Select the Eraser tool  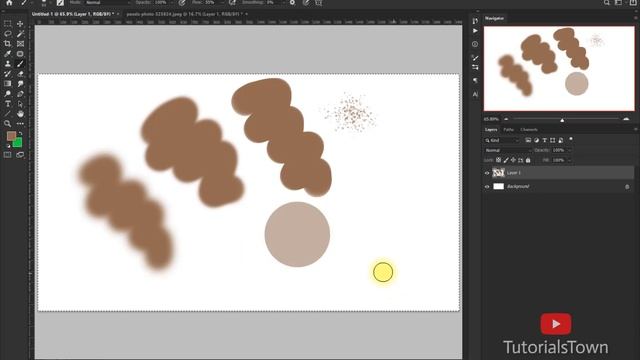[x=20, y=74]
